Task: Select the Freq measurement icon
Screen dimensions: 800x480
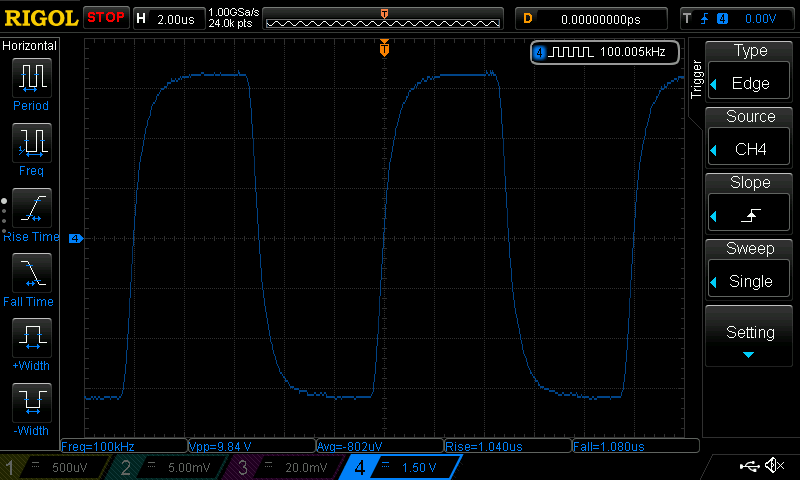Action: [x=32, y=142]
